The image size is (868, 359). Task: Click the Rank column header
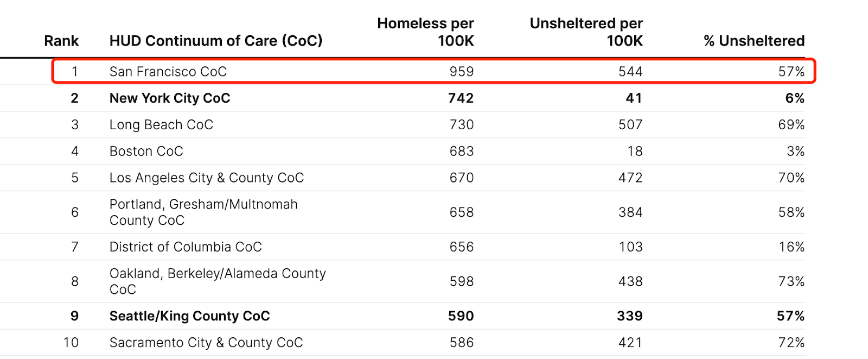tap(61, 41)
